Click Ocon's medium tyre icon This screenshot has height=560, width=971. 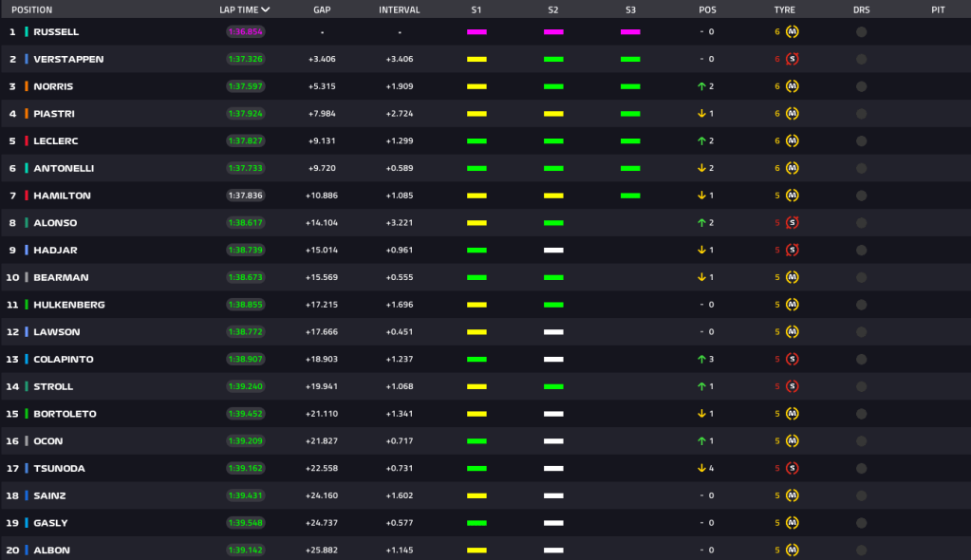[x=792, y=440]
